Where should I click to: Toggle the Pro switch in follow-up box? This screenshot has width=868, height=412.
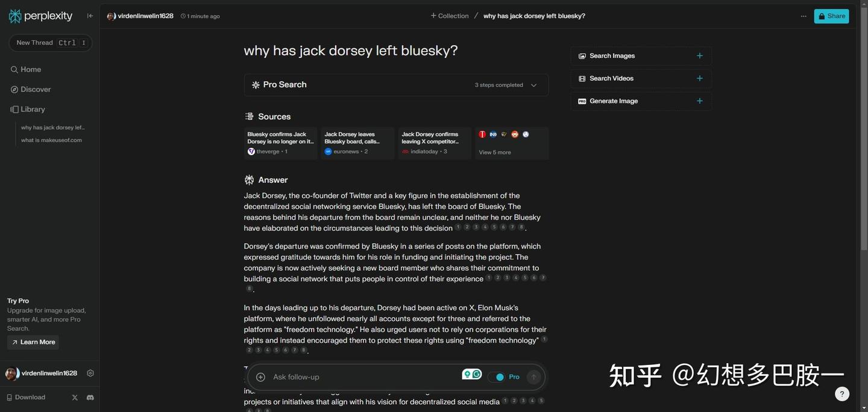click(498, 377)
